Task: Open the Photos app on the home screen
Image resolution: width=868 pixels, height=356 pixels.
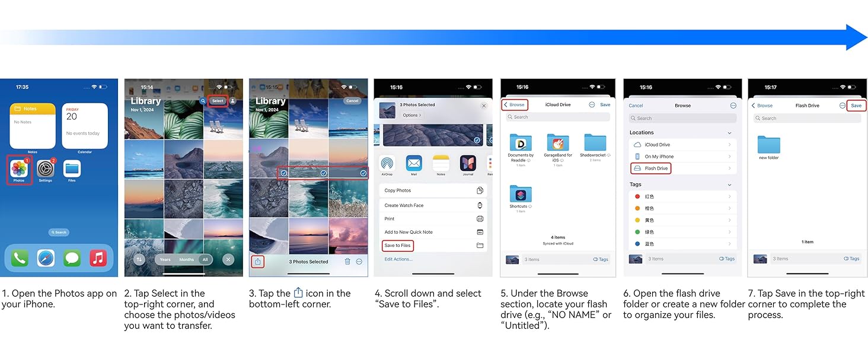Action: (x=19, y=169)
